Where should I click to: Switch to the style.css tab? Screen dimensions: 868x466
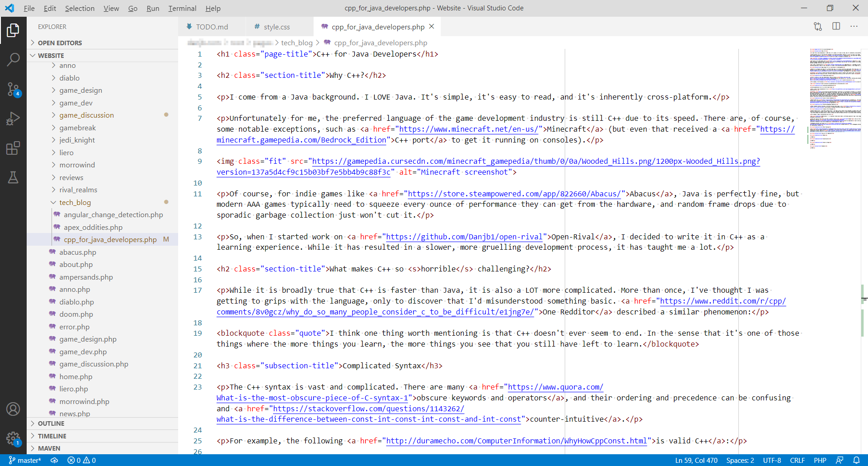coord(279,27)
